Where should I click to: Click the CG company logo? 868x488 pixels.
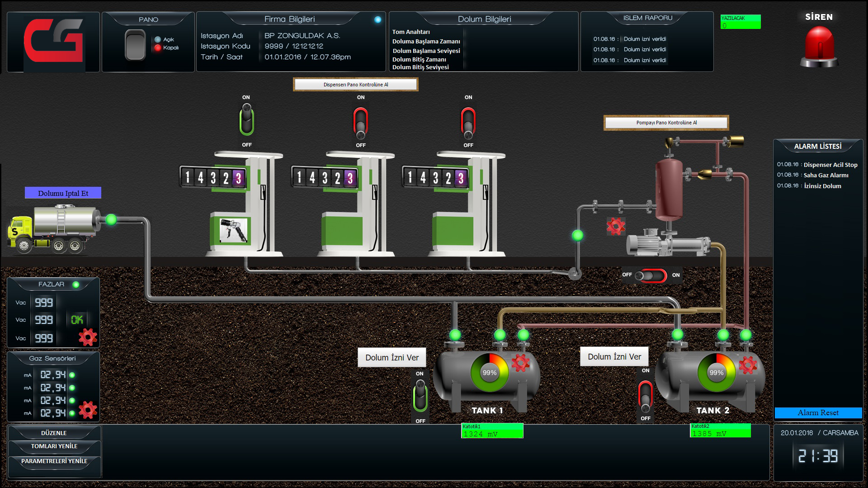point(53,41)
